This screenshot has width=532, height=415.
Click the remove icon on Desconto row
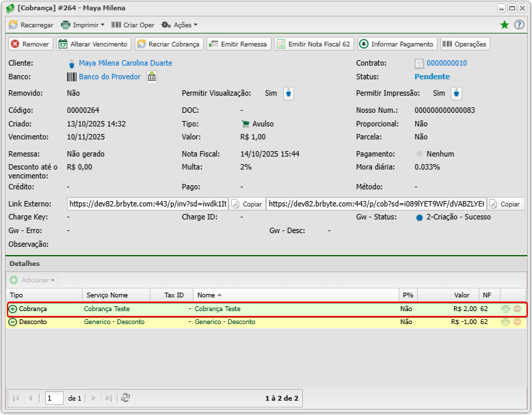(518, 322)
